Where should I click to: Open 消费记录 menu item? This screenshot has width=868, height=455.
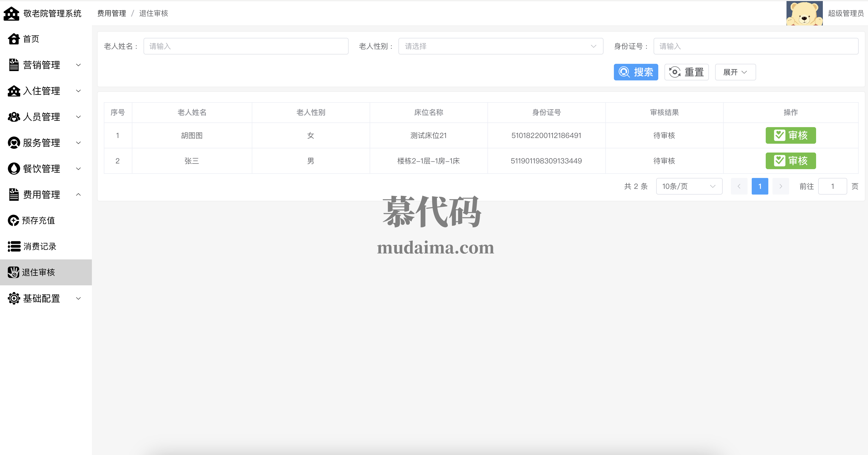39,246
